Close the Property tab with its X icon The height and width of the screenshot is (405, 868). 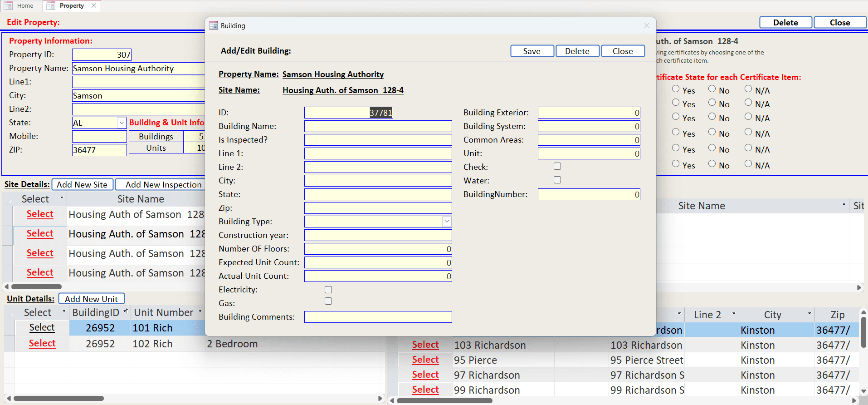coord(94,6)
